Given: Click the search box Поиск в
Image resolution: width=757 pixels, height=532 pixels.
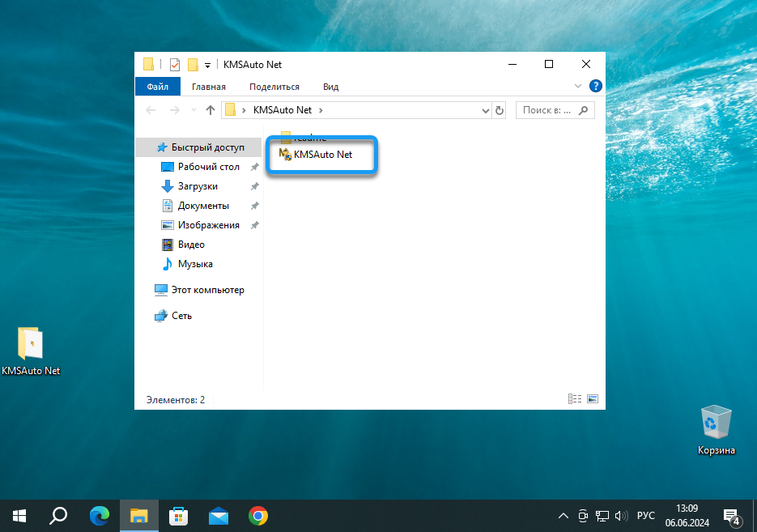Looking at the screenshot, I should point(555,110).
